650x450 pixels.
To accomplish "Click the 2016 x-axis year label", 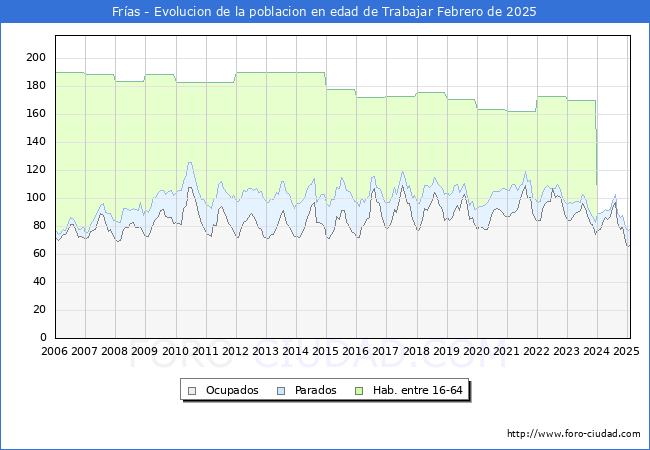I will coord(356,351).
